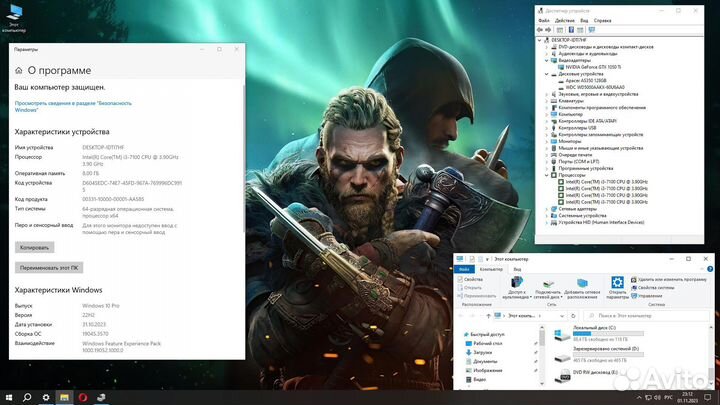Open 'Файл' menu in Device Manager
Screen dimensions: 720x405
tap(544, 21)
